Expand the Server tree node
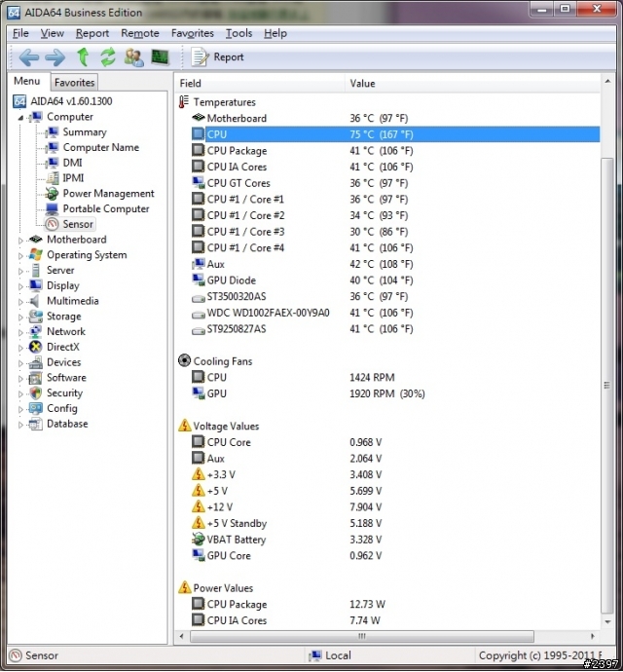Screen dimensions: 623x672 [20, 272]
